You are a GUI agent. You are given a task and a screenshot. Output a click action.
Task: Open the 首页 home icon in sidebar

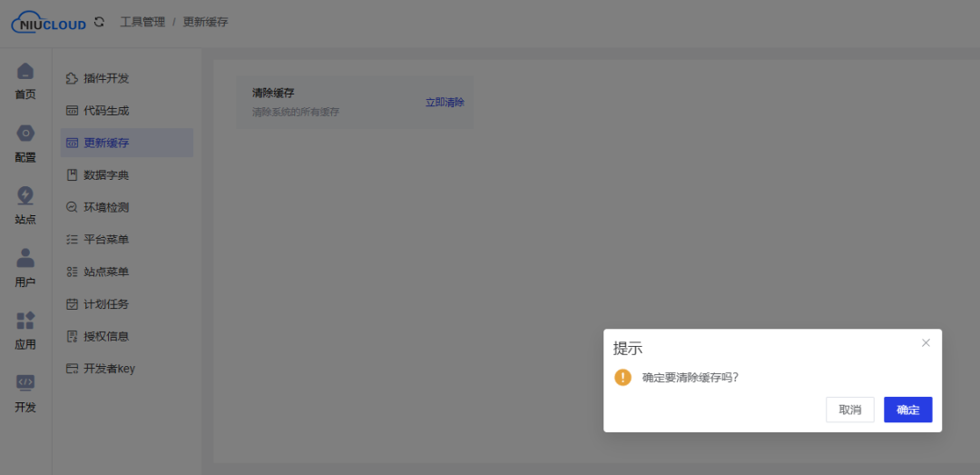pos(25,72)
